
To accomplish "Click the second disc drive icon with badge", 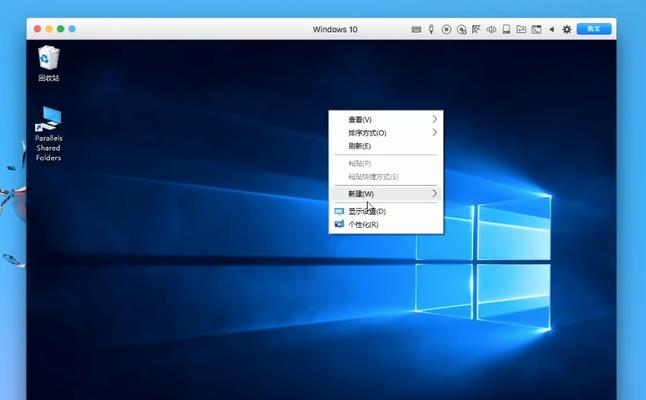I will tap(461, 29).
